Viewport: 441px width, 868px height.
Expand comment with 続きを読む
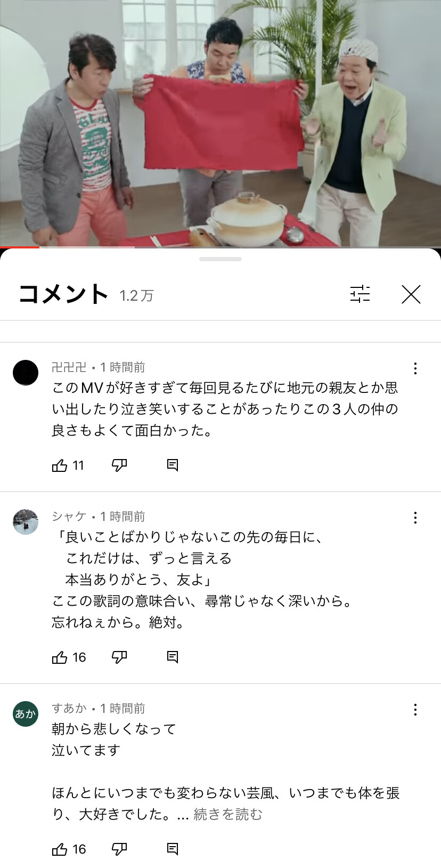[228, 814]
